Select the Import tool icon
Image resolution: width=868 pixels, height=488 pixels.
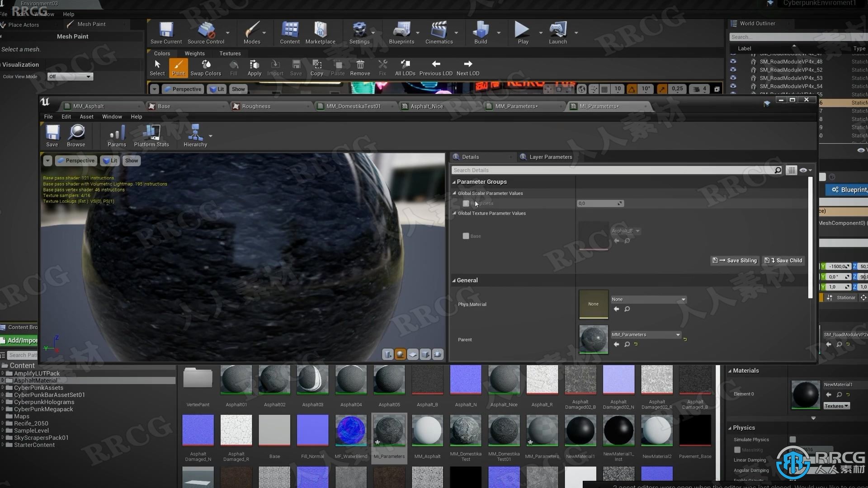(x=275, y=67)
